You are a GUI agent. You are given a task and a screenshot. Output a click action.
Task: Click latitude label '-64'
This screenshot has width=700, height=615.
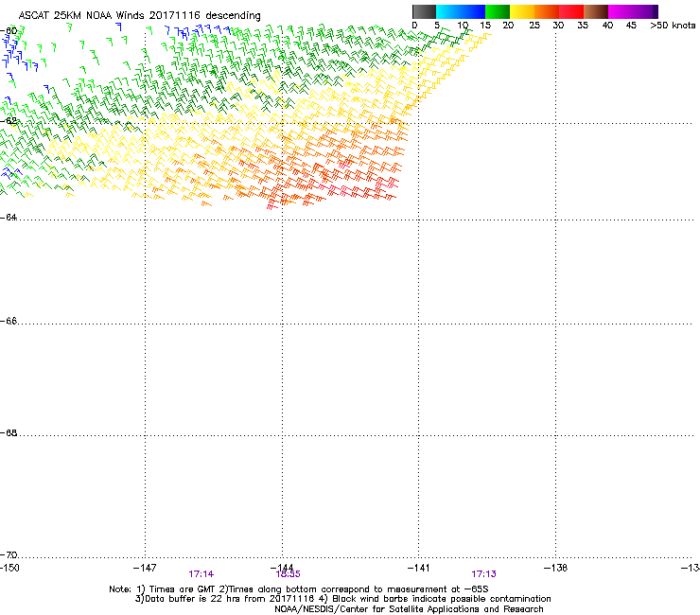pos(9,218)
